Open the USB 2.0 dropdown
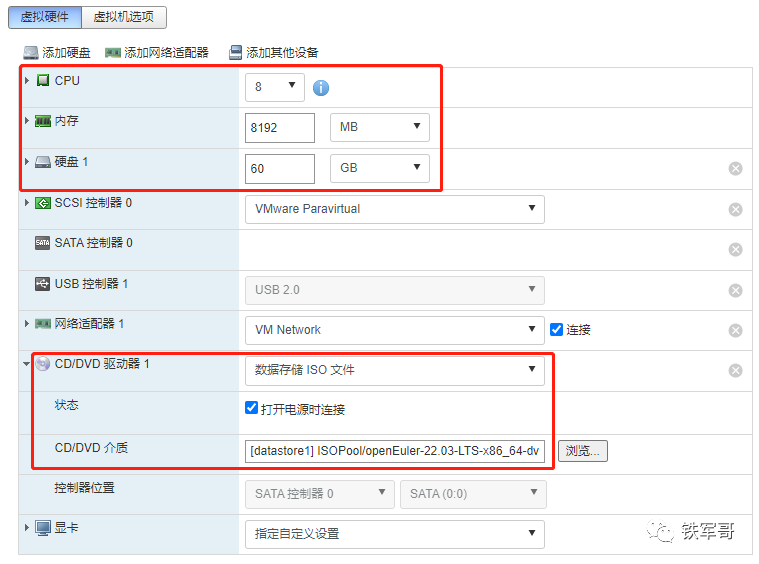759x564 pixels. 395,290
